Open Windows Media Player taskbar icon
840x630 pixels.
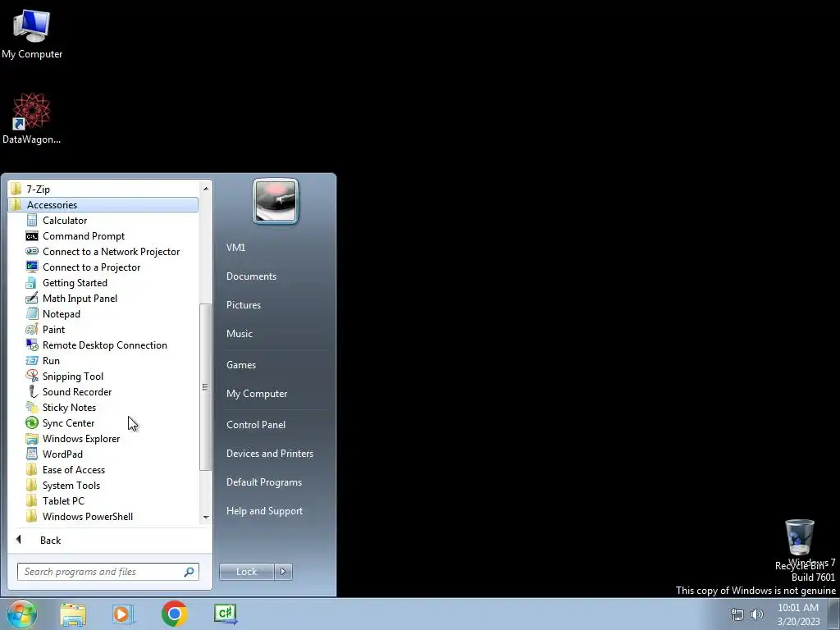[122, 614]
